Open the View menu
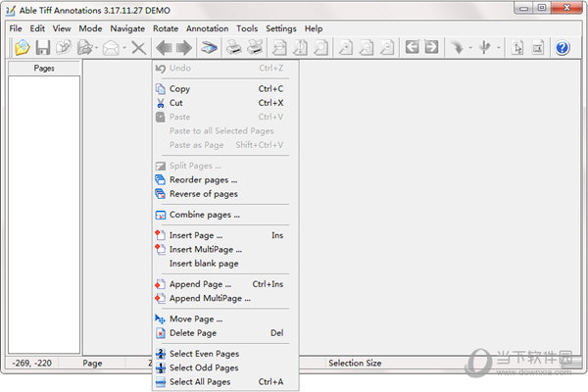 [62, 28]
